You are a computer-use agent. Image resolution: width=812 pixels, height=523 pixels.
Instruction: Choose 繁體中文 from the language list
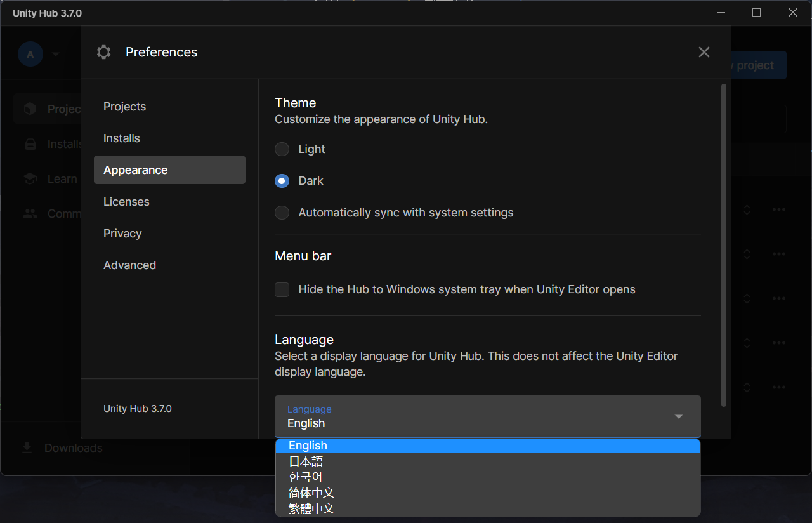488,508
